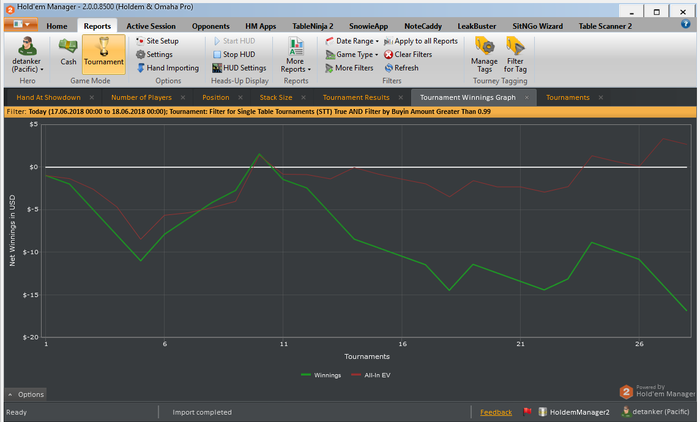Click the Hold'em Manager logo

657,391
